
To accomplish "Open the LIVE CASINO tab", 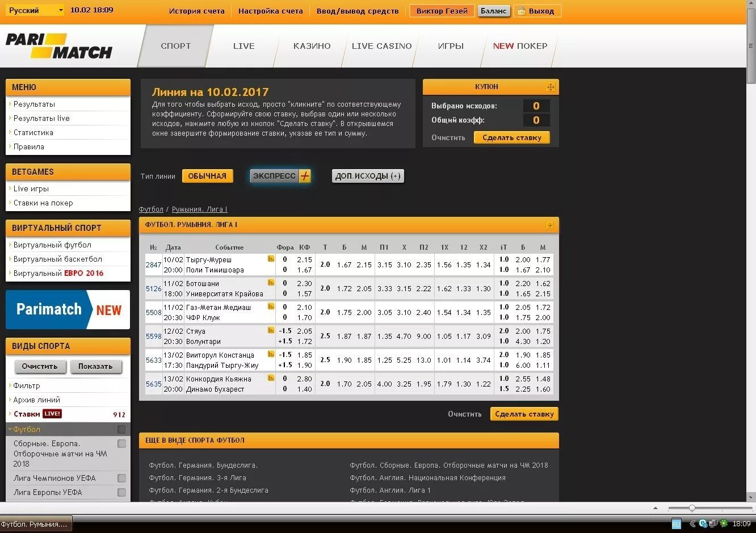I will pyautogui.click(x=381, y=46).
